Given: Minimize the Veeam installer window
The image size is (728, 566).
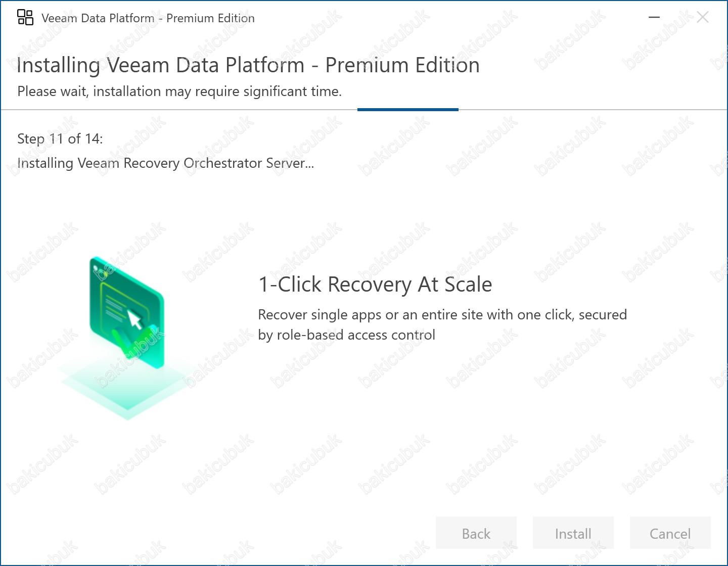Looking at the screenshot, I should [x=654, y=17].
